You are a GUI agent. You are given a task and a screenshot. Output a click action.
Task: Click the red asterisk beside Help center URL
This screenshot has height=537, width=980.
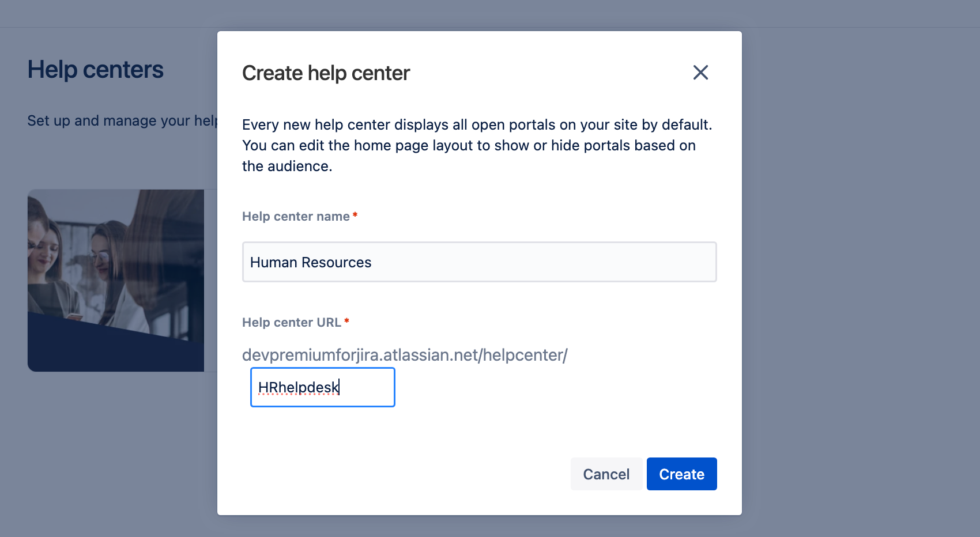point(346,322)
